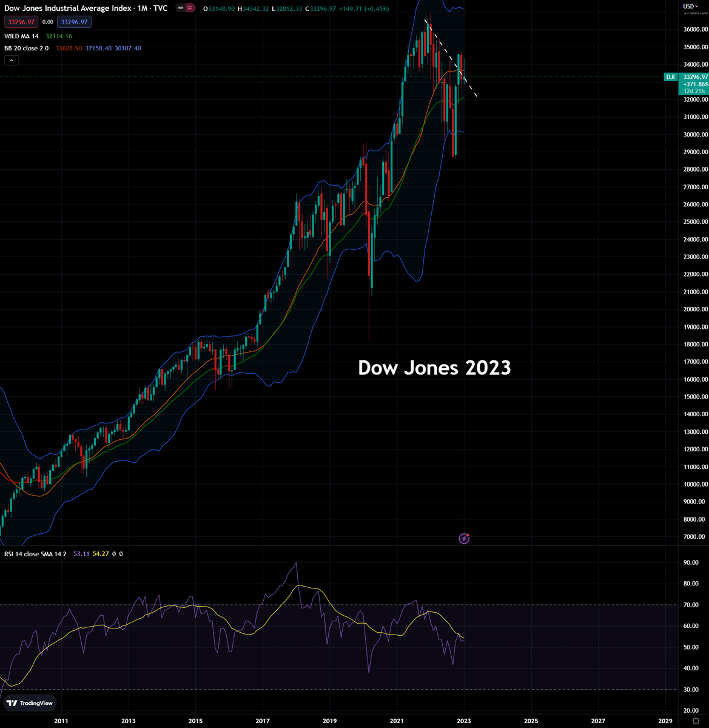Open the TradingView logo menu
The image size is (709, 728).
tap(29, 703)
